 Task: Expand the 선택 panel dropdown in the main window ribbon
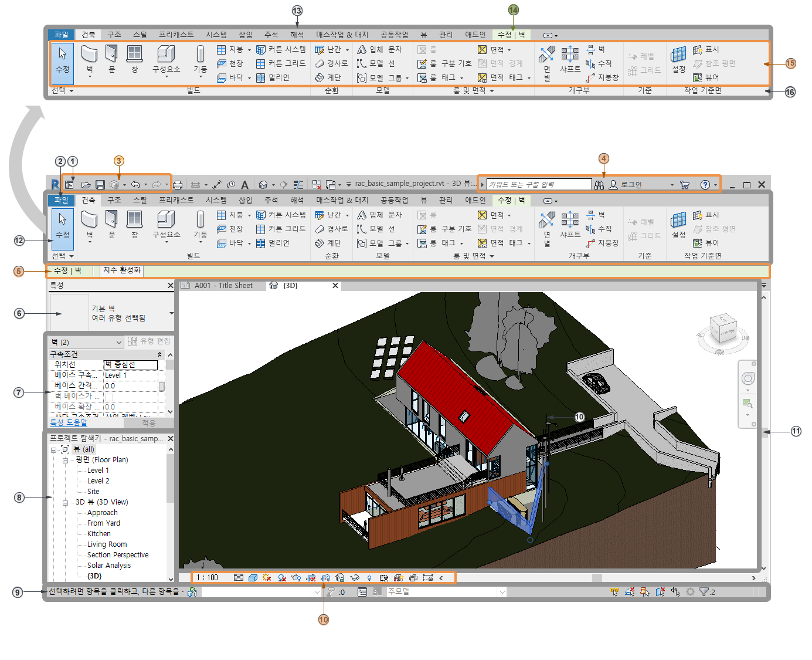(63, 256)
